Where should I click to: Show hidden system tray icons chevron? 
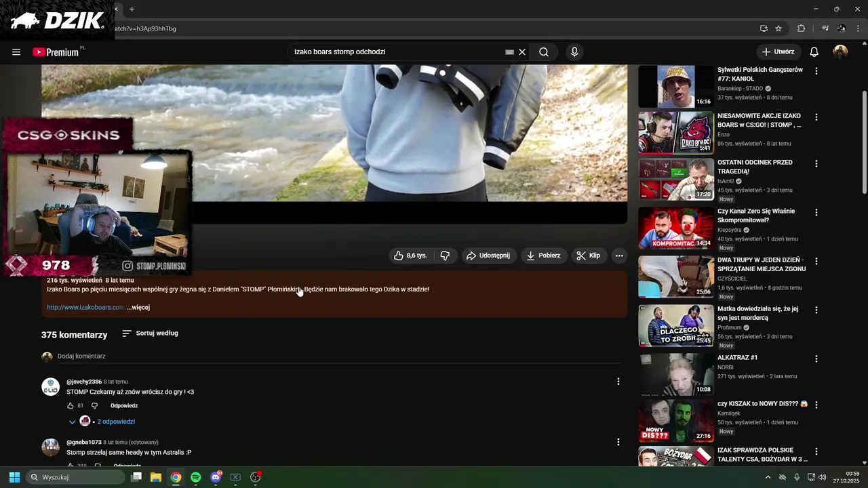click(x=768, y=477)
